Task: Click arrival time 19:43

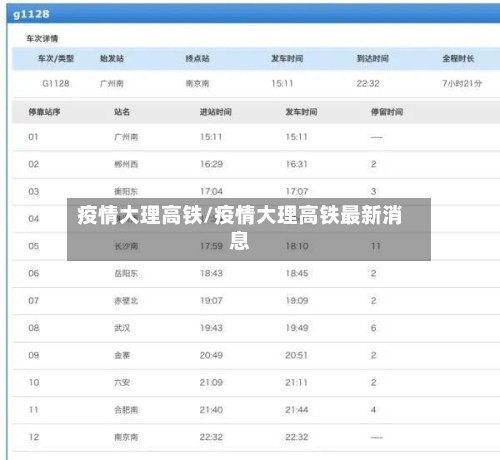Action: tap(211, 328)
